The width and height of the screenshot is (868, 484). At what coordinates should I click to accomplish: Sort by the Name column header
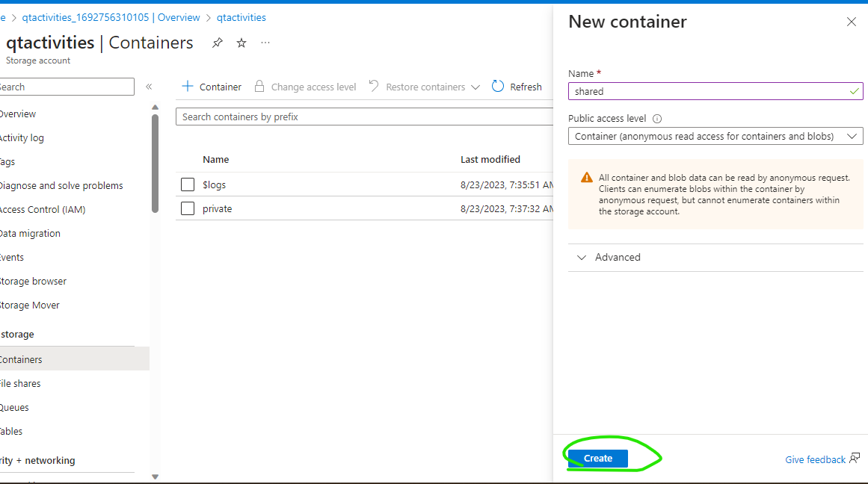pos(216,159)
